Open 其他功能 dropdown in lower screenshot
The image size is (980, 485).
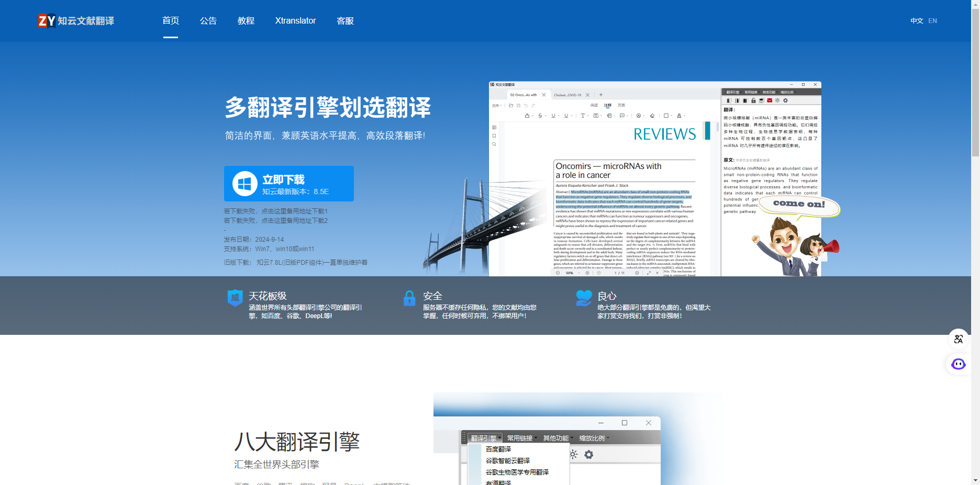(x=558, y=438)
